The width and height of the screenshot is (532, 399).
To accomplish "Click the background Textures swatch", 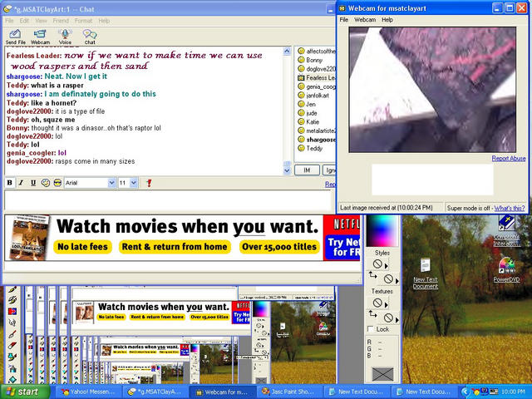I will pos(388,318).
